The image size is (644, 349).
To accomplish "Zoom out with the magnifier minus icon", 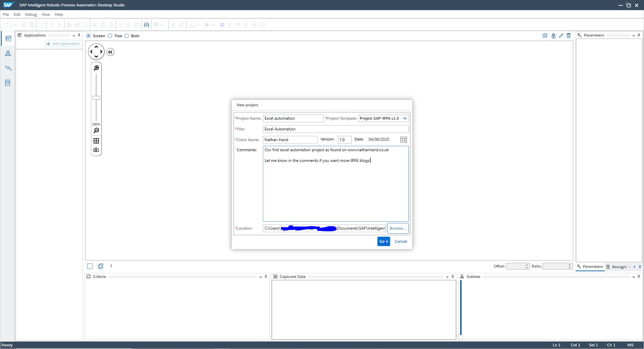I will click(x=96, y=130).
